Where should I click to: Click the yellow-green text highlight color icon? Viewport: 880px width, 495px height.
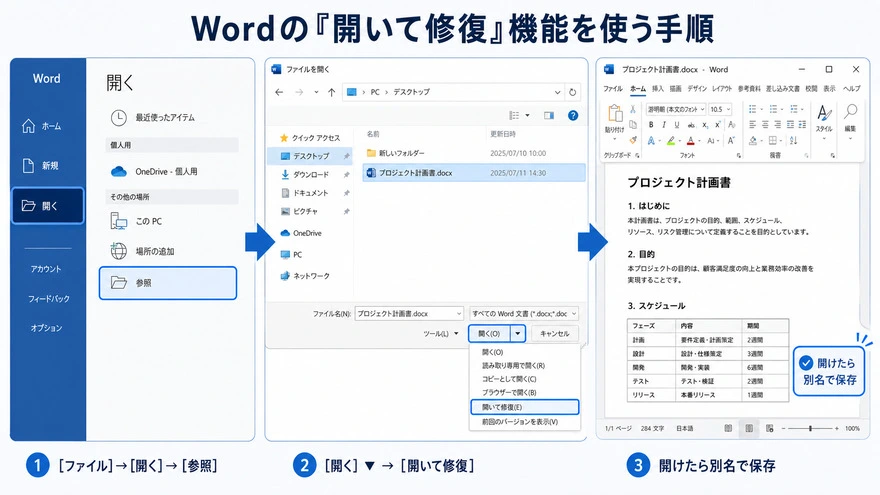671,140
